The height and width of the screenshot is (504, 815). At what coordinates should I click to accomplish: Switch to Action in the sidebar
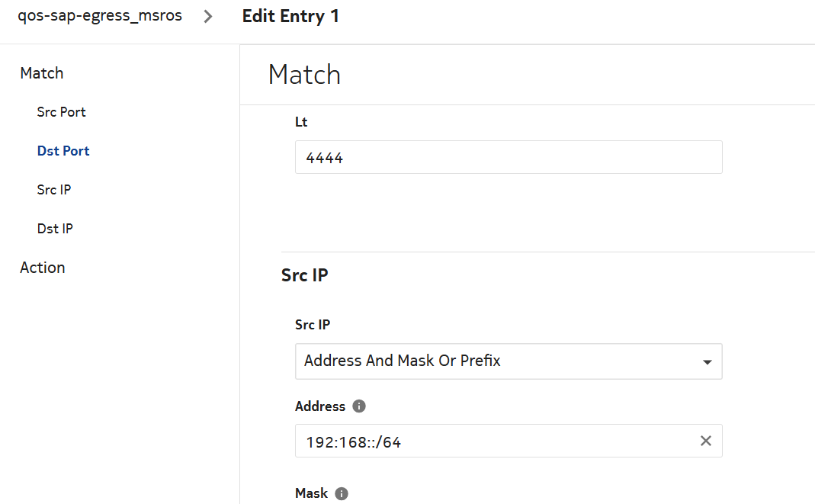(43, 268)
